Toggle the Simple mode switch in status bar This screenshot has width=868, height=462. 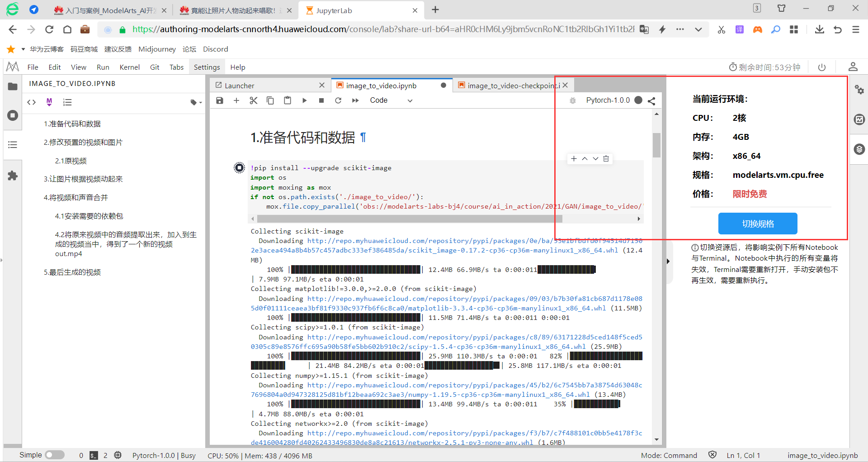pyautogui.click(x=55, y=455)
